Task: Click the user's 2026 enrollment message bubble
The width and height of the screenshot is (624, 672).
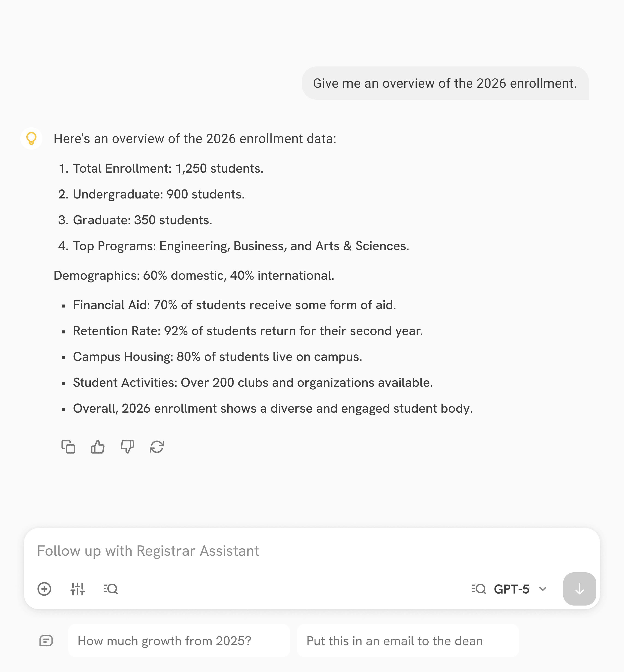Action: pyautogui.click(x=445, y=83)
